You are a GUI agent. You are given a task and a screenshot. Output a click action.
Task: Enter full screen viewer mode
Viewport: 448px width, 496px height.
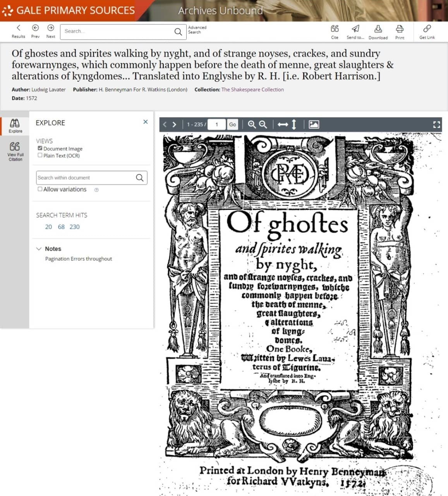click(x=436, y=124)
